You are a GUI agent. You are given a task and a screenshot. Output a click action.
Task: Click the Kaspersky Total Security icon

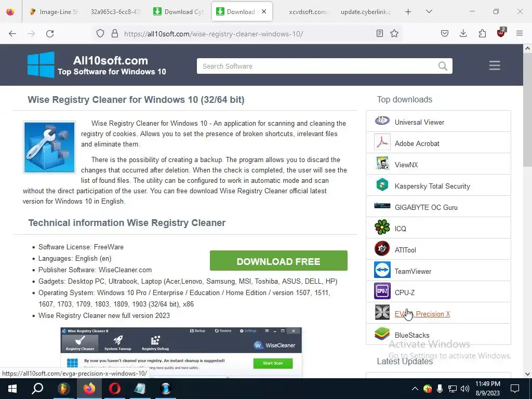pyautogui.click(x=382, y=185)
